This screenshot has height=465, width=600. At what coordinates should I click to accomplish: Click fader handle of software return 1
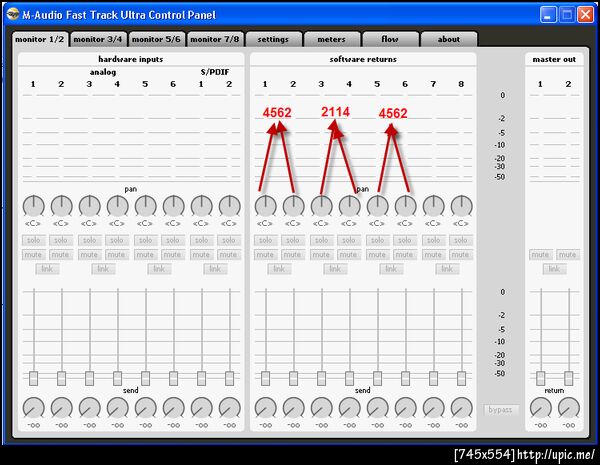[x=266, y=378]
